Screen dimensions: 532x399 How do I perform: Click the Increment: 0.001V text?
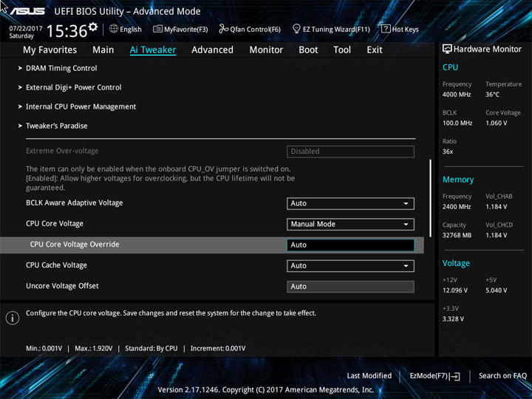[218, 349]
